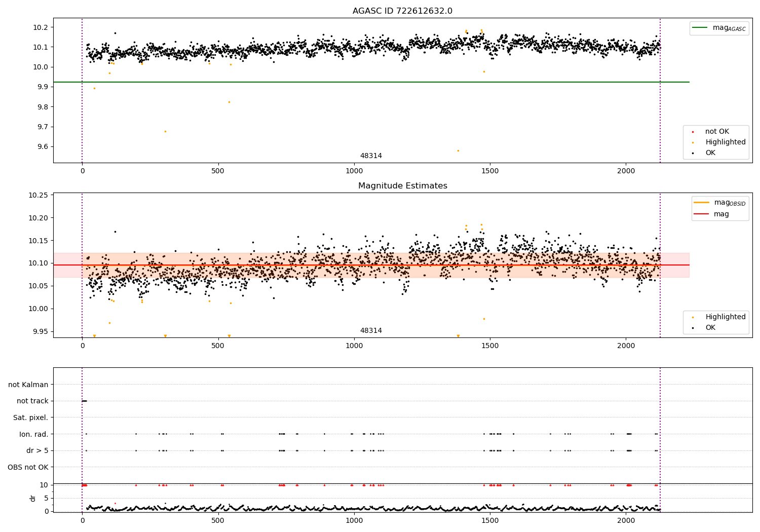Click the "48314" label in Magnitude Estimates plot
The height and width of the screenshot is (532, 760).
click(x=371, y=331)
